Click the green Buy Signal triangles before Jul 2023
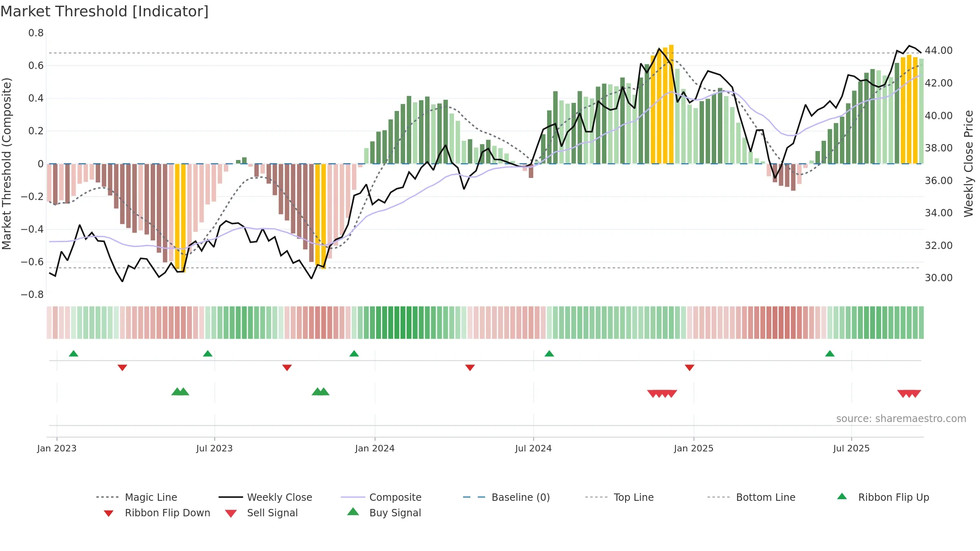The height and width of the screenshot is (551, 980). (180, 391)
